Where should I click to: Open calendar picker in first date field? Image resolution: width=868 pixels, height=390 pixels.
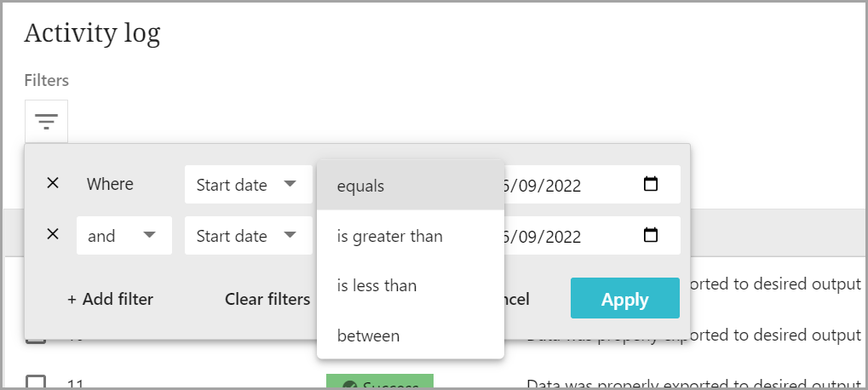(651, 184)
